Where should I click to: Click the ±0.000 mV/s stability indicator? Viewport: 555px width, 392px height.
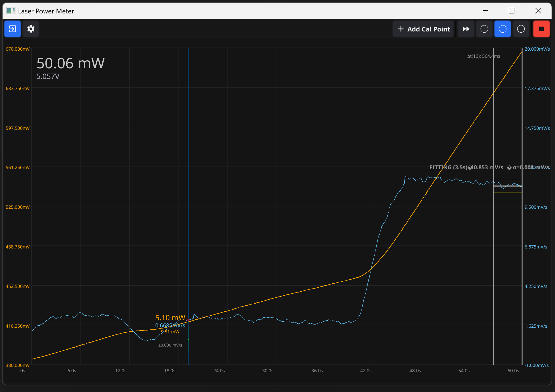[170, 345]
